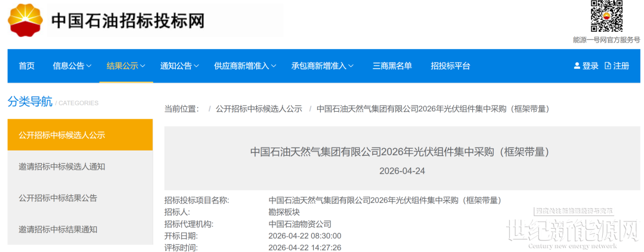
Task: Click the QR code image
Action: pos(606,16)
